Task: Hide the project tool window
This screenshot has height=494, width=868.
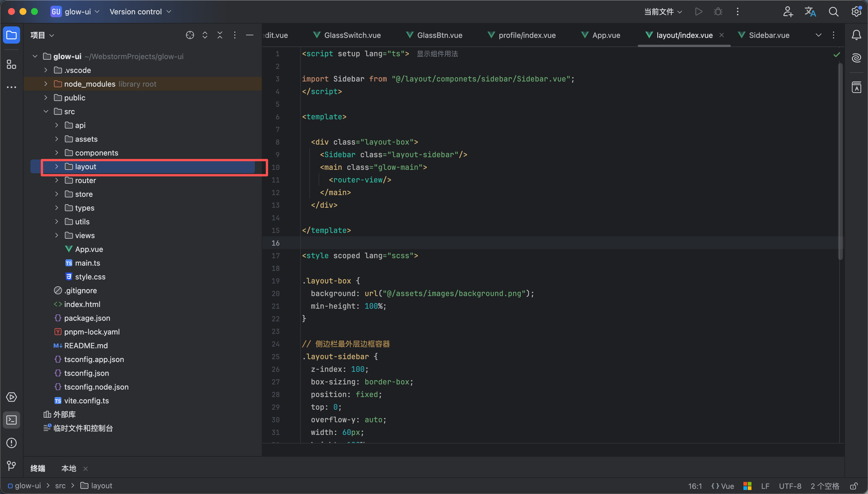Action: pos(249,35)
